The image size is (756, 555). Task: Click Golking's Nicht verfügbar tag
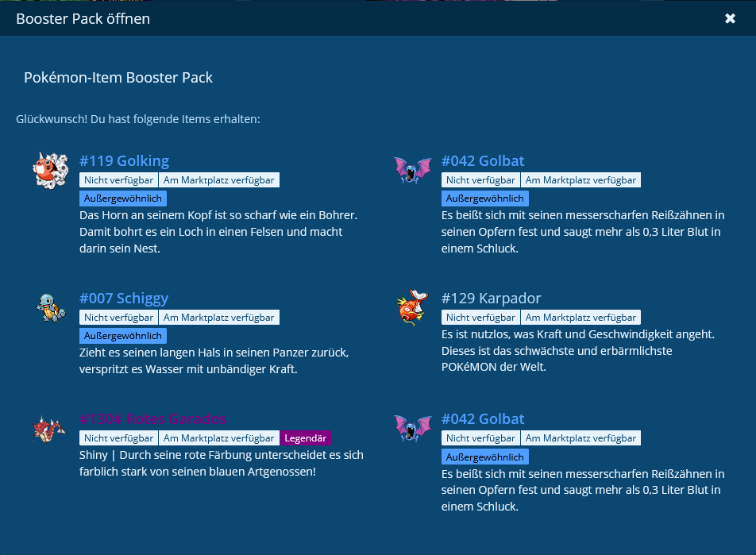coord(118,180)
